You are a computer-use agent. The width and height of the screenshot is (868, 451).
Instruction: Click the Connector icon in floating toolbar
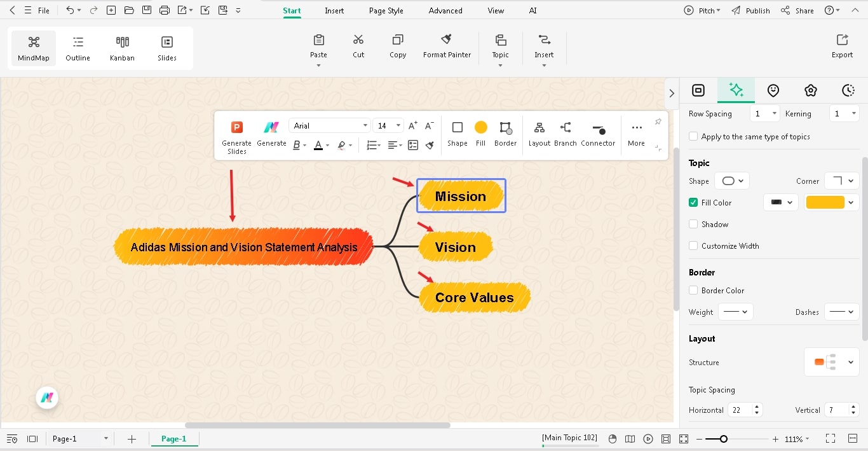(x=598, y=129)
